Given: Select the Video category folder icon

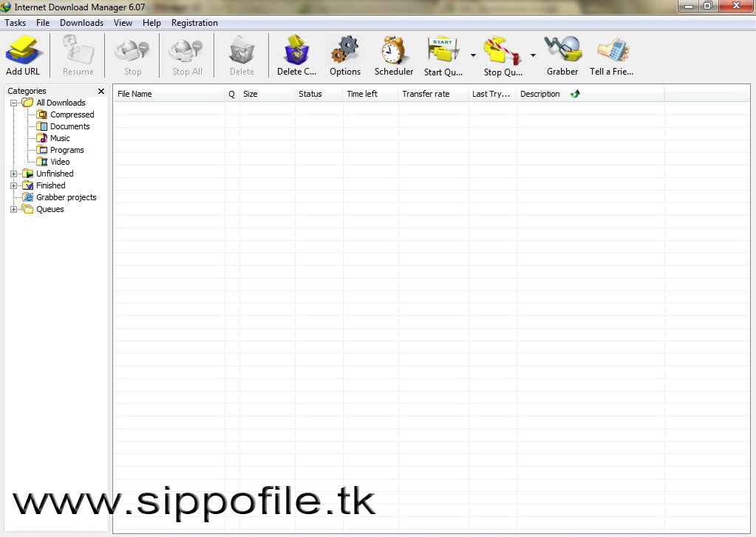Looking at the screenshot, I should pos(42,162).
